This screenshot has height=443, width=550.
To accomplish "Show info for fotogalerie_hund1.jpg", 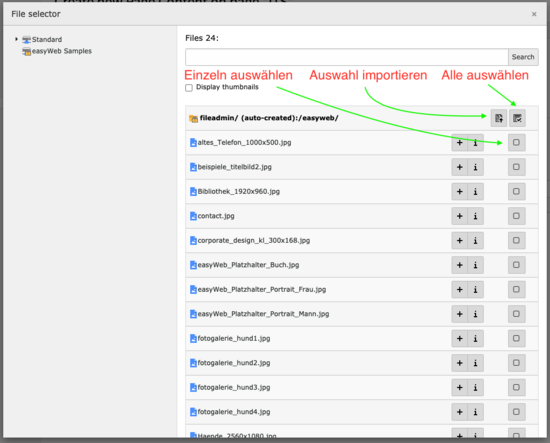I will [476, 338].
